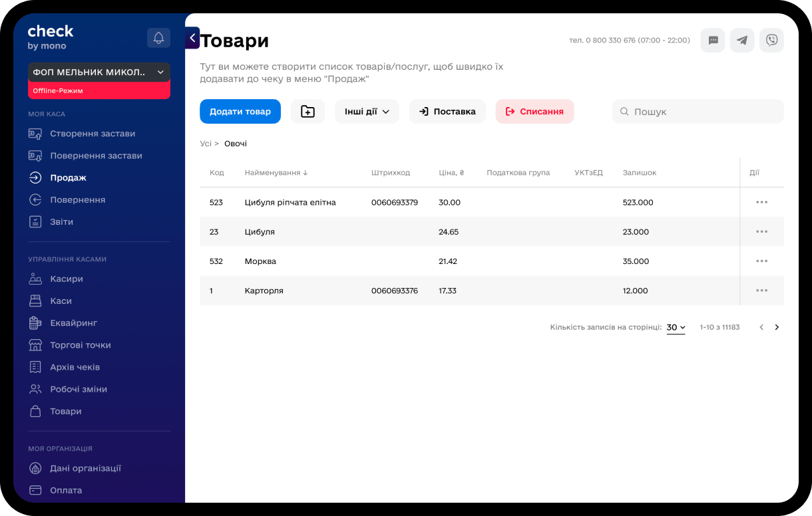
Task: Click the Списання button
Action: coord(534,112)
